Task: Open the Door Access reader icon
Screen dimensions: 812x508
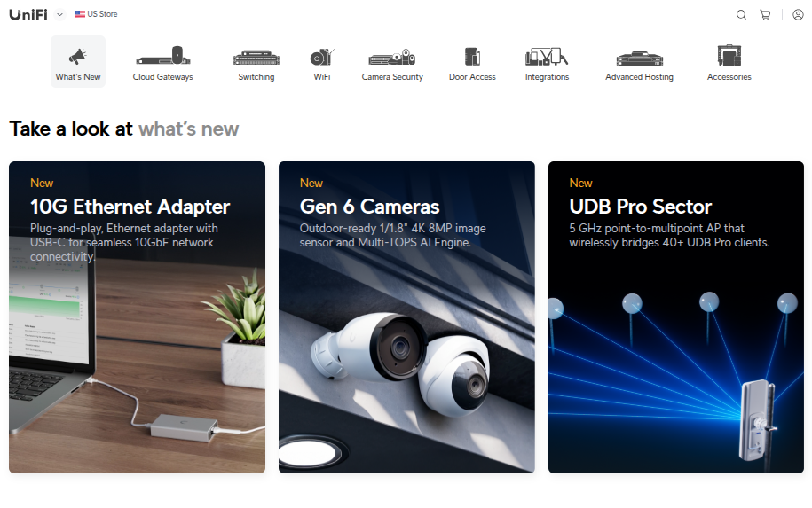Action: [472, 57]
